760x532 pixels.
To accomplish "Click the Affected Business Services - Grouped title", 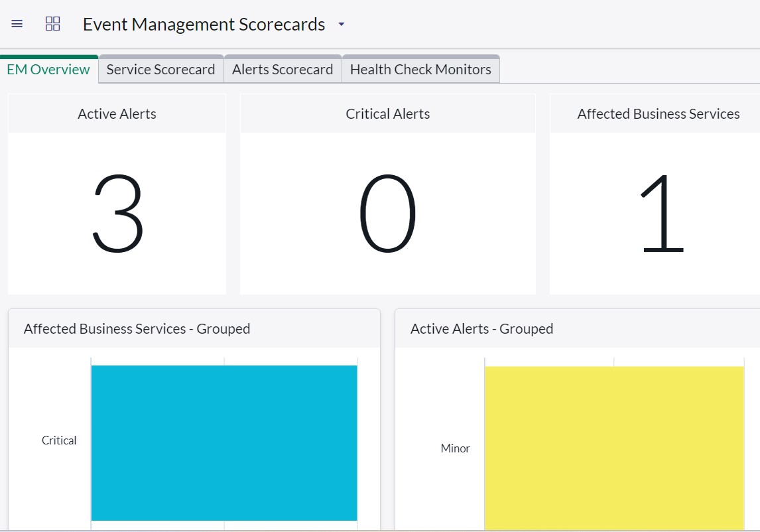I will pyautogui.click(x=137, y=328).
